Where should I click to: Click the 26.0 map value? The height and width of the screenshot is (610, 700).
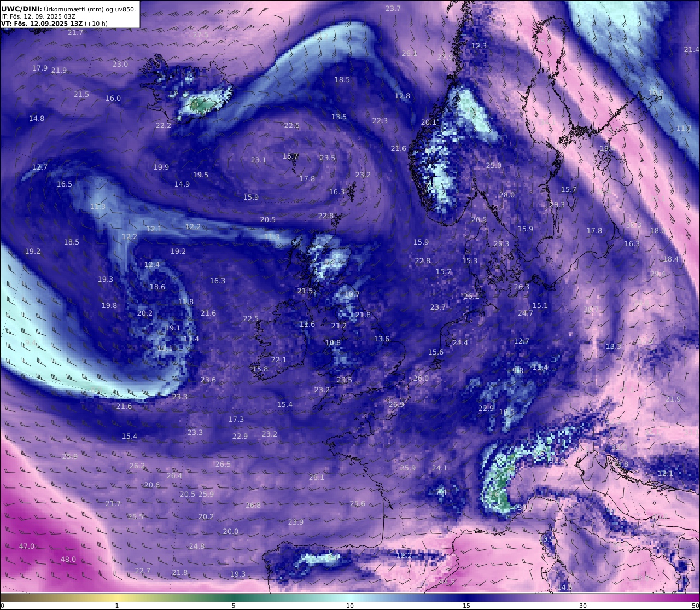click(x=421, y=379)
